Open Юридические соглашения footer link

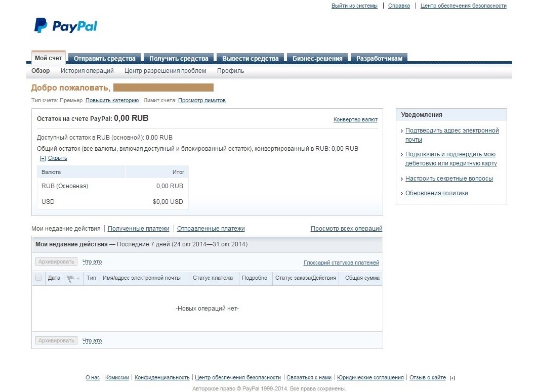coord(370,378)
